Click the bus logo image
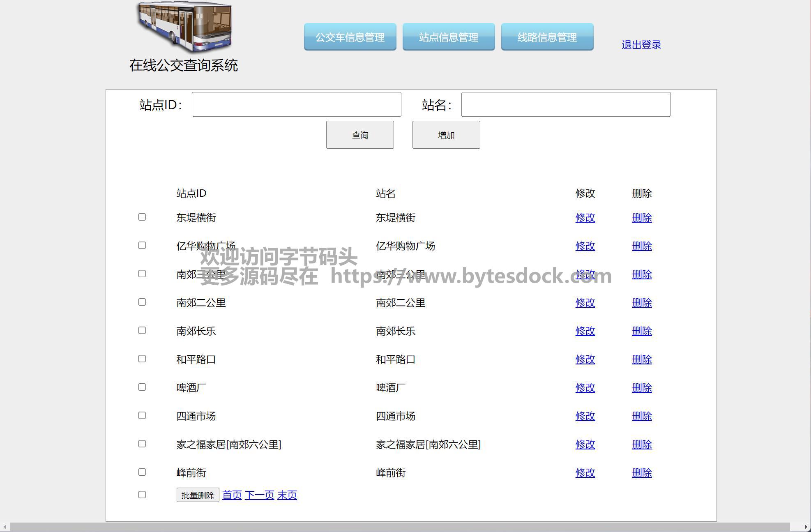811x532 pixels. tap(184, 27)
